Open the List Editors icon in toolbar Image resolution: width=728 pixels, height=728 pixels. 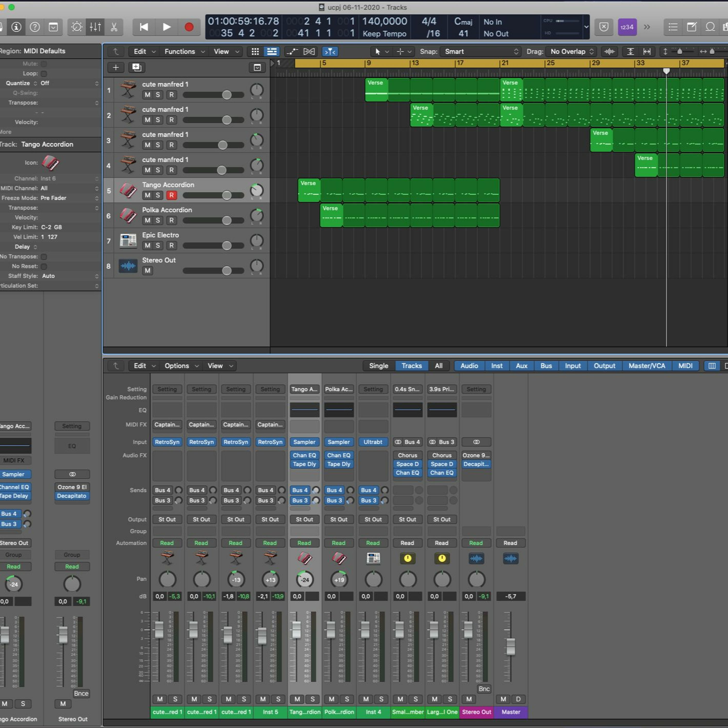pyautogui.click(x=673, y=27)
